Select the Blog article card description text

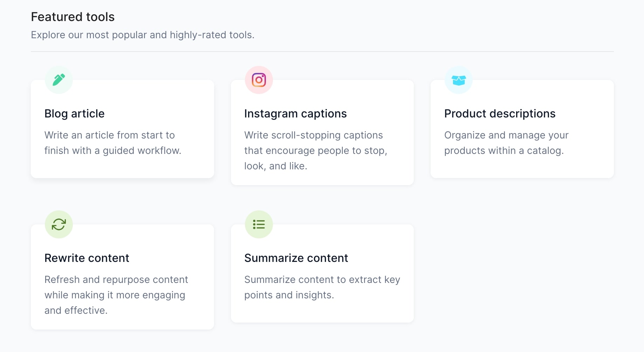point(113,143)
